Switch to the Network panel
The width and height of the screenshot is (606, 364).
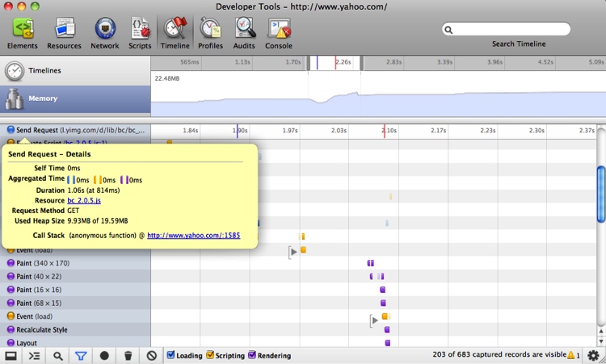pyautogui.click(x=105, y=34)
